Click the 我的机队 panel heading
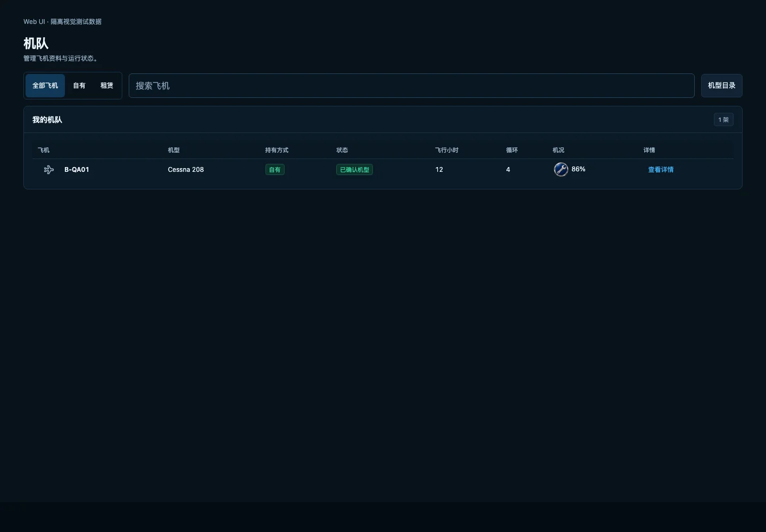The height and width of the screenshot is (532, 766). [x=47, y=120]
